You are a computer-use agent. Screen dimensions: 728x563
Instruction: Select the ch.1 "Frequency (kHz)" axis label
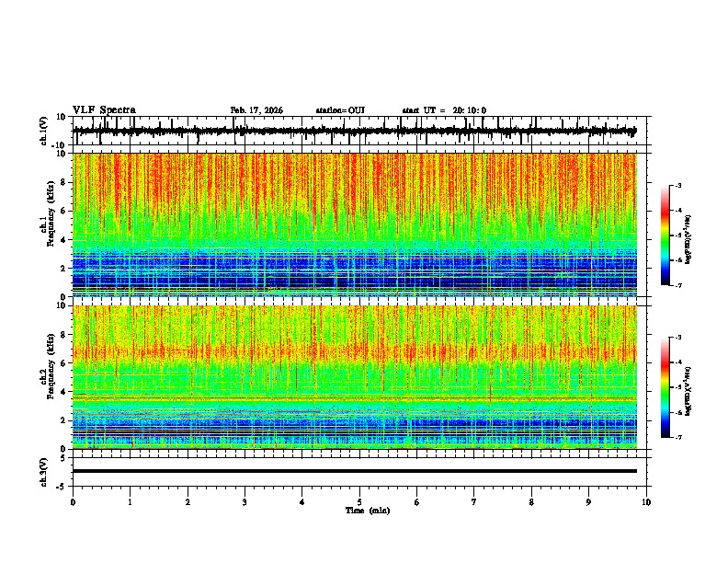(x=51, y=213)
